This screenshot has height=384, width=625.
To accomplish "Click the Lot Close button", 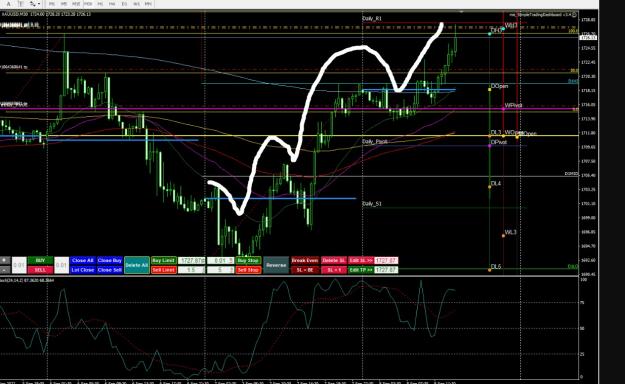I will pos(83,270).
